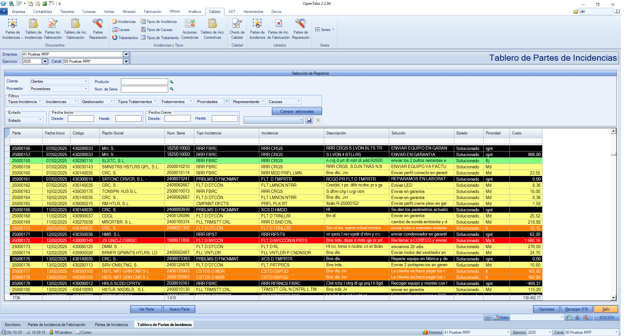The height and width of the screenshot is (336, 644).
Task: Click the Nuevo Parte button
Action: click(179, 309)
